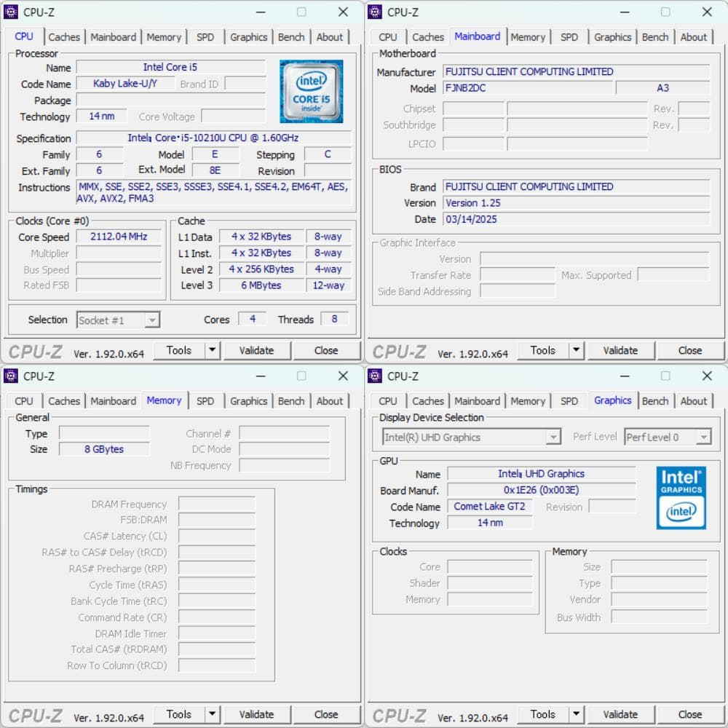Click the CPU-Z icon in the top-left title bar
This screenshot has width=728, height=728.
pos(10,12)
